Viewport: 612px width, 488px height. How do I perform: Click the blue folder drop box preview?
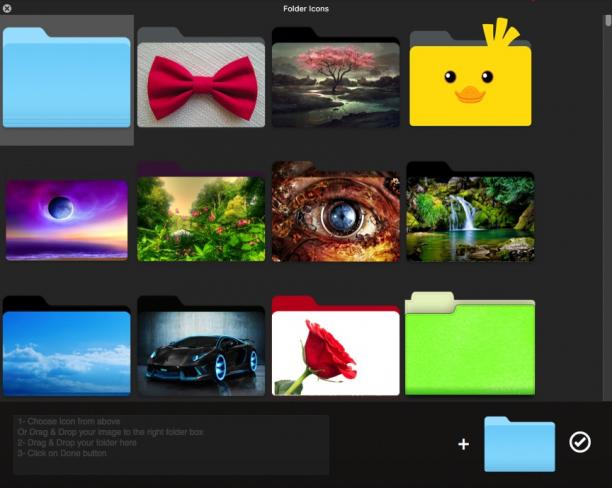click(x=519, y=444)
